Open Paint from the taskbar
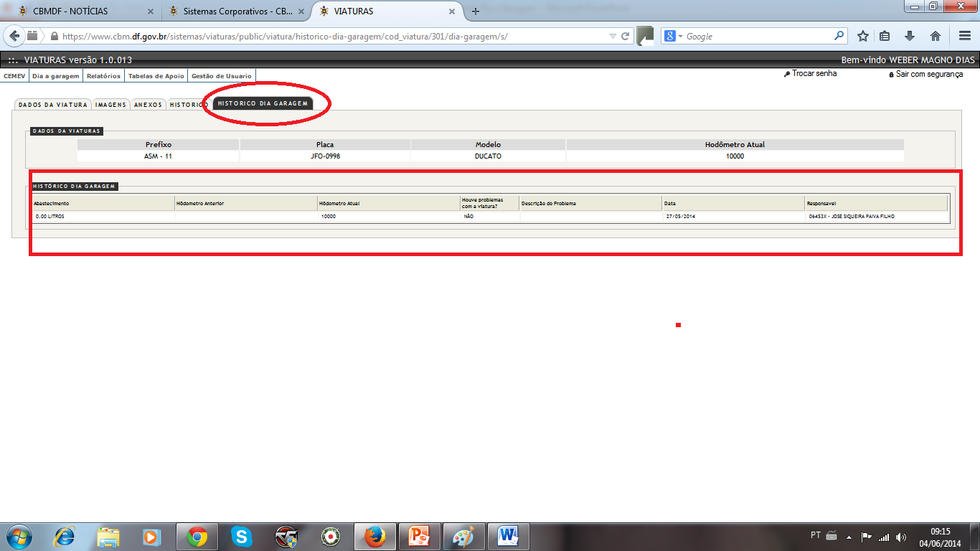The image size is (980, 551). click(463, 537)
